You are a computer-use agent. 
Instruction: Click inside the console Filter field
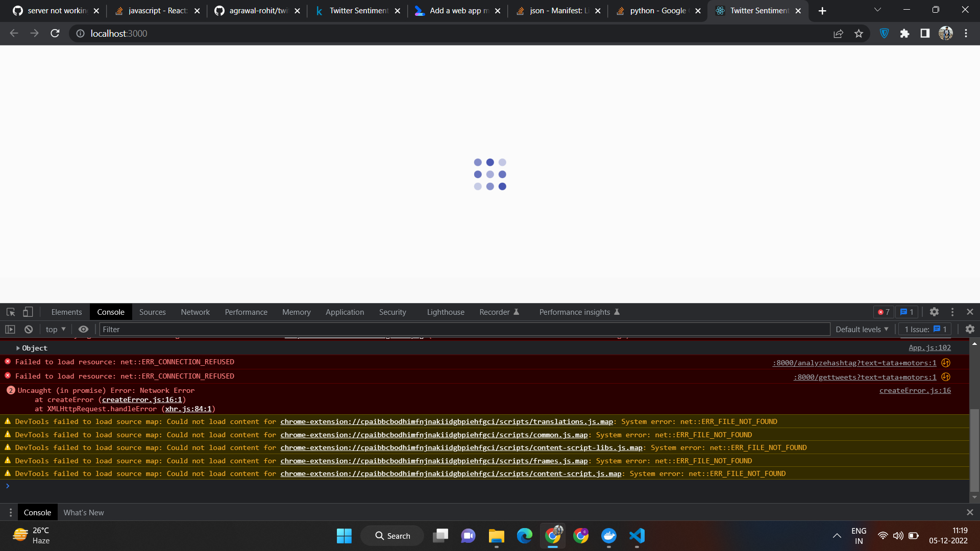coord(204,329)
